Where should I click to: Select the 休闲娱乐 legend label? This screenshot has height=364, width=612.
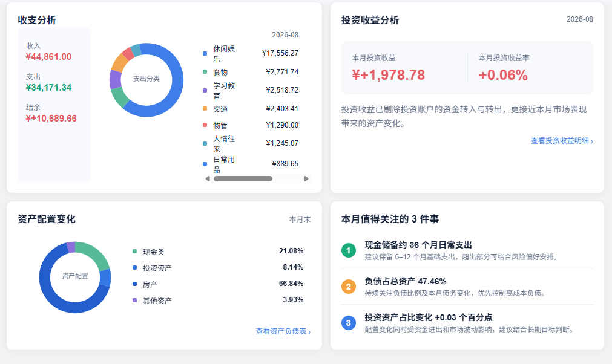click(224, 54)
